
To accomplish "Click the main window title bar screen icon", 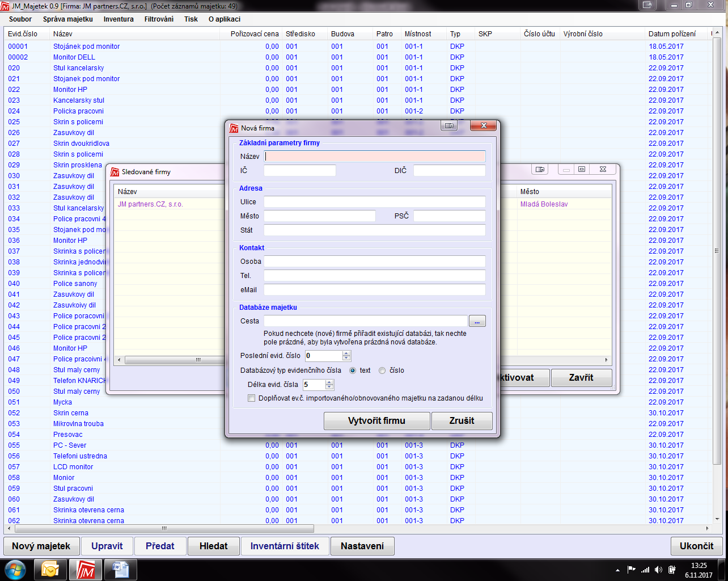I will click(x=647, y=5).
